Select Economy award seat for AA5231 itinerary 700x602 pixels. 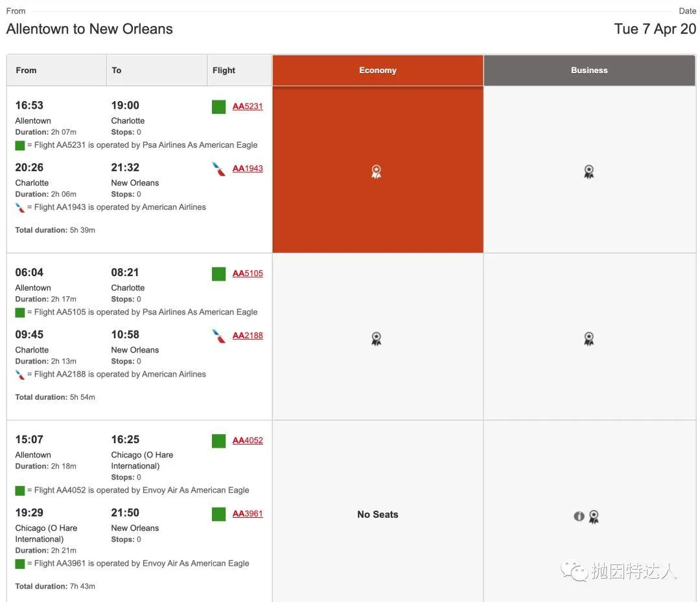[377, 172]
